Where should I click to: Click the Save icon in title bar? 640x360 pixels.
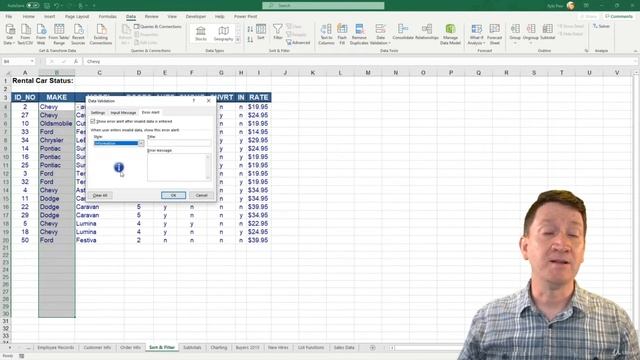pyautogui.click(x=47, y=5)
